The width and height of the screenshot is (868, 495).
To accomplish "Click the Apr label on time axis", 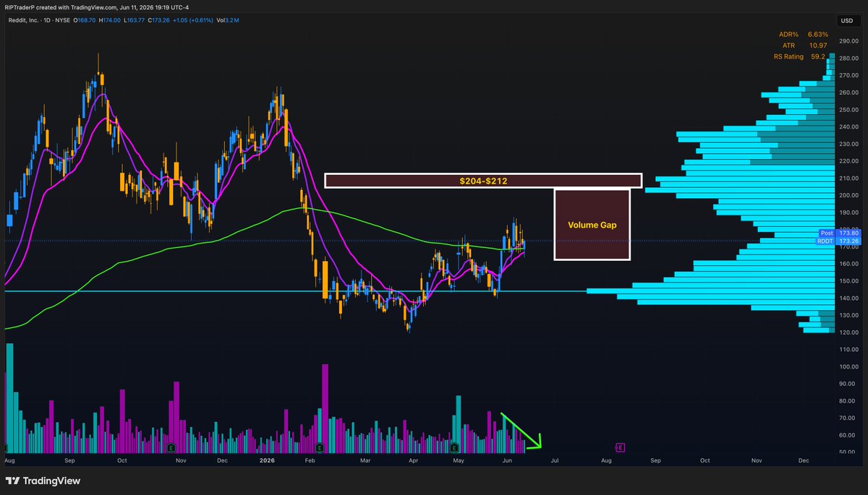I will point(414,460).
